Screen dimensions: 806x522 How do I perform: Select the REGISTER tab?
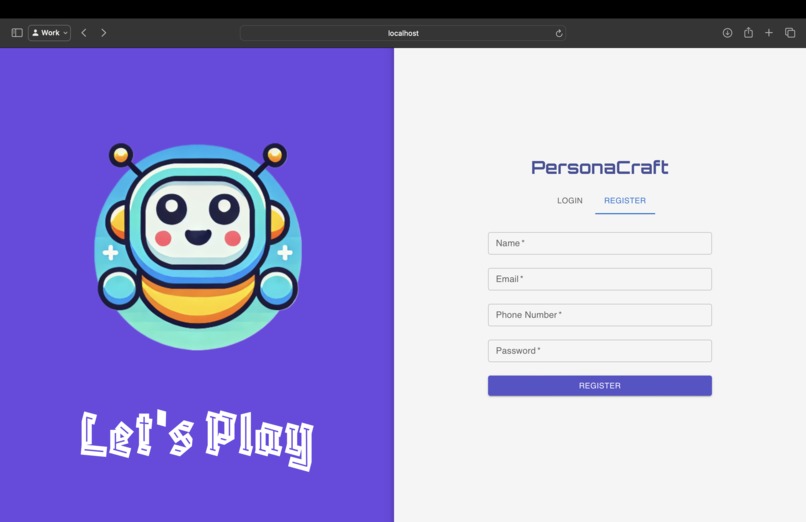point(625,200)
